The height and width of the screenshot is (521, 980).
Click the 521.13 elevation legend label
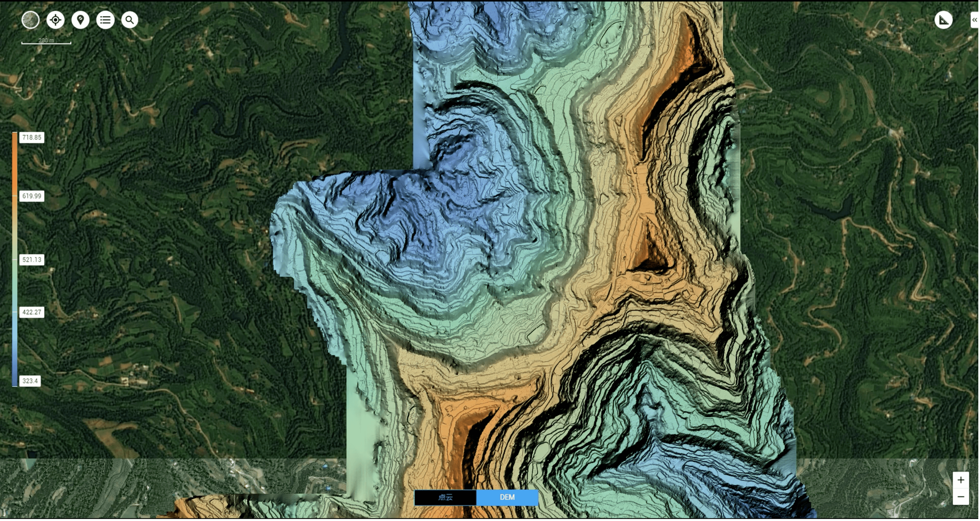pyautogui.click(x=32, y=260)
